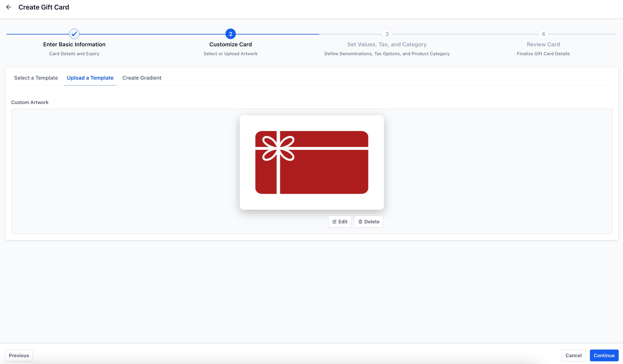Screen dimensions: 623x364
Task: Click the step 4 circle indicator
Action: (x=543, y=34)
